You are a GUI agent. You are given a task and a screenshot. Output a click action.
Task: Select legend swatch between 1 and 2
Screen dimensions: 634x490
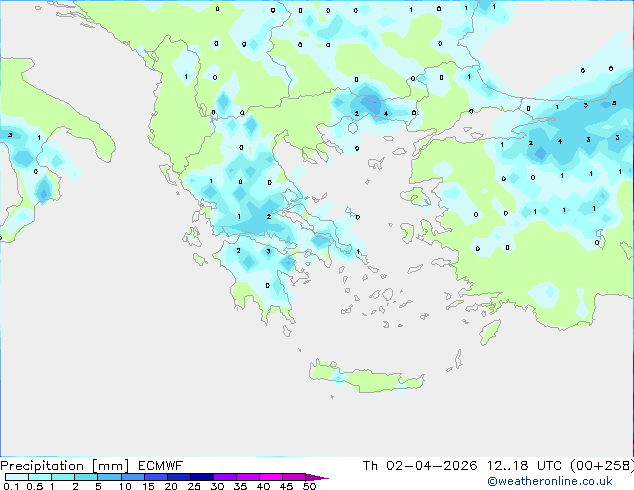[63, 477]
